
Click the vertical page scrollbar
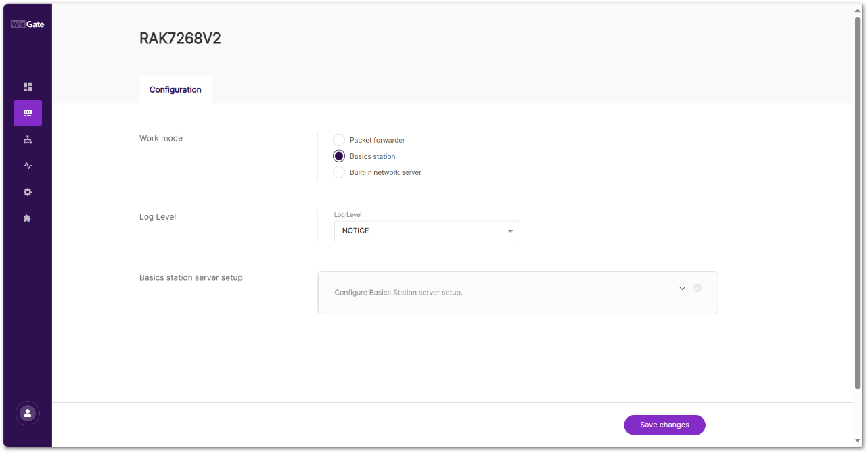click(858, 203)
